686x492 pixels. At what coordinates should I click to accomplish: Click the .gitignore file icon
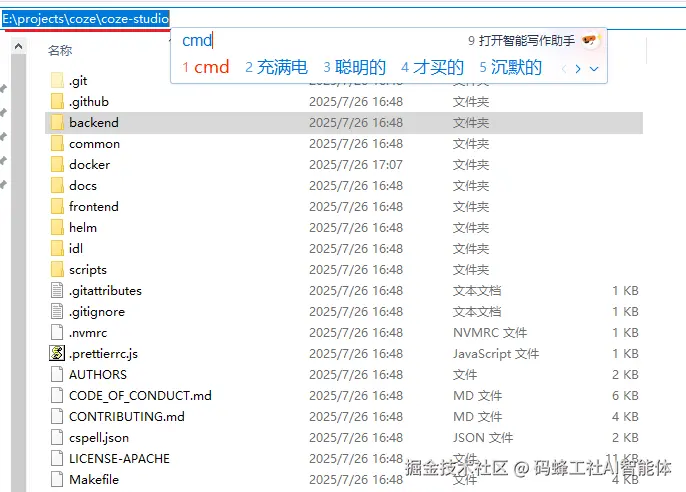(x=57, y=311)
